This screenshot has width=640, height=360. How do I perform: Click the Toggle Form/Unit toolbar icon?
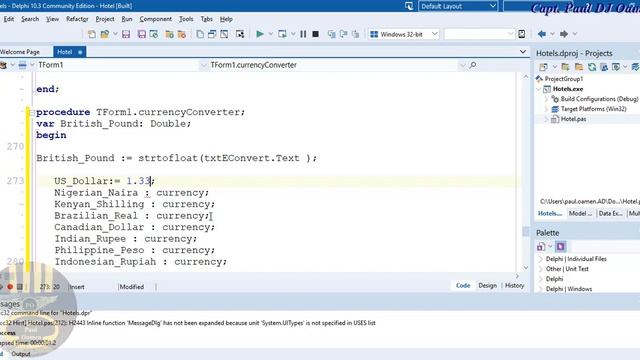[x=224, y=34]
